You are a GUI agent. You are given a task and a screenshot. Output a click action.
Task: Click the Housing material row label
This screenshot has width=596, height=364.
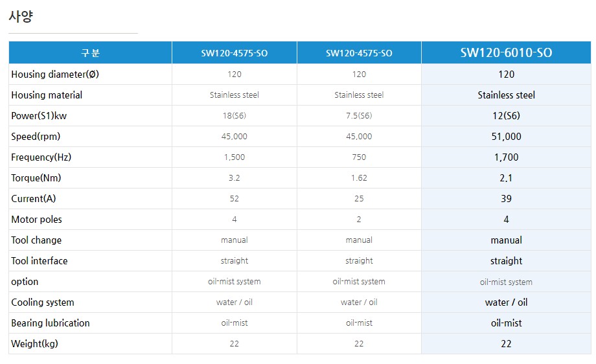(x=47, y=95)
